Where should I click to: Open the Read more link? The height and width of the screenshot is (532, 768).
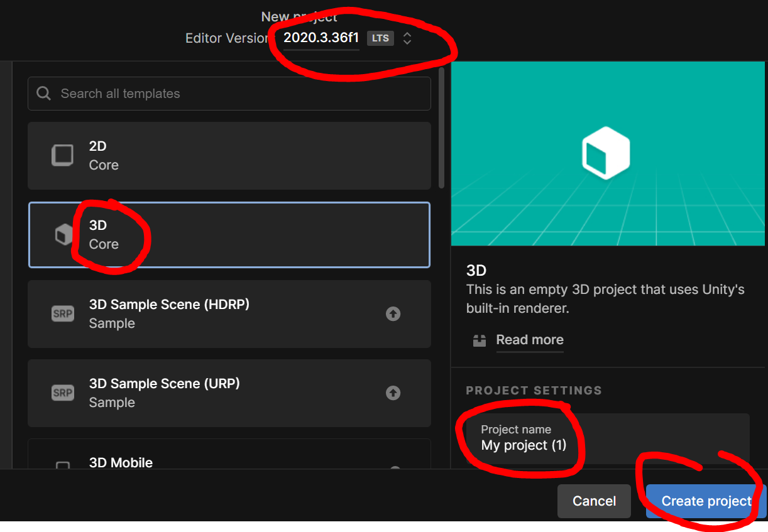tap(530, 340)
